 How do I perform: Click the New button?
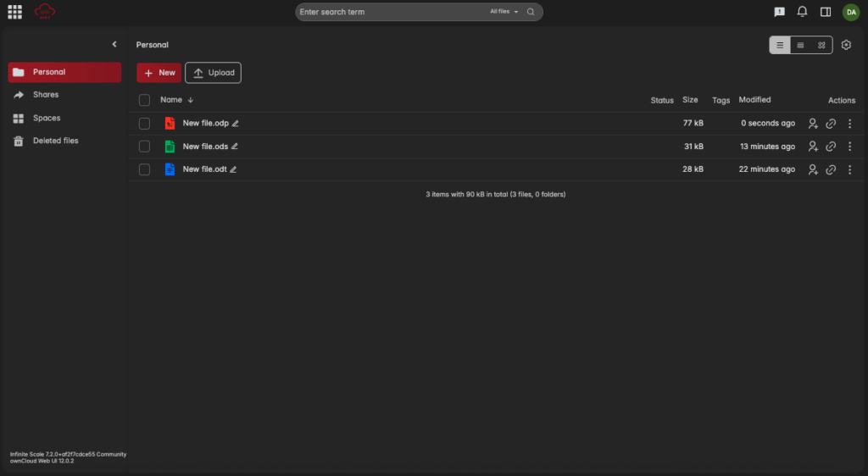coord(159,73)
